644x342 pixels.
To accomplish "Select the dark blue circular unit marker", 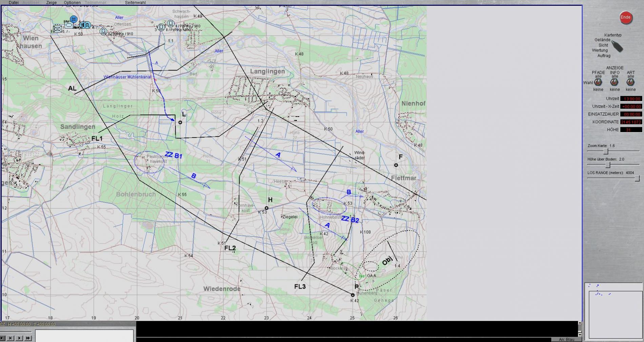I will pos(74,19).
